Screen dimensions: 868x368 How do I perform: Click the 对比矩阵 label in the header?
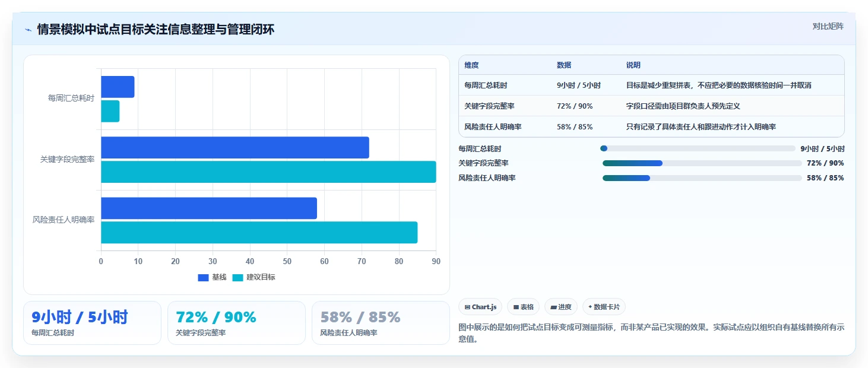828,26
